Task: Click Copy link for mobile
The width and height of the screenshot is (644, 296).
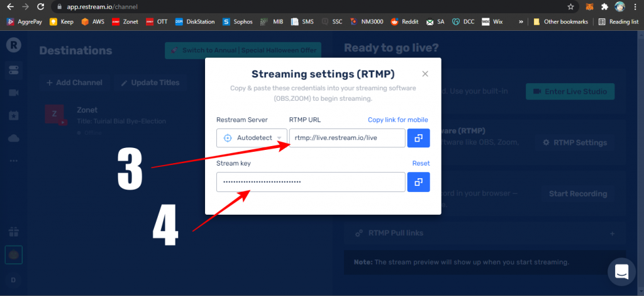Action: click(397, 120)
